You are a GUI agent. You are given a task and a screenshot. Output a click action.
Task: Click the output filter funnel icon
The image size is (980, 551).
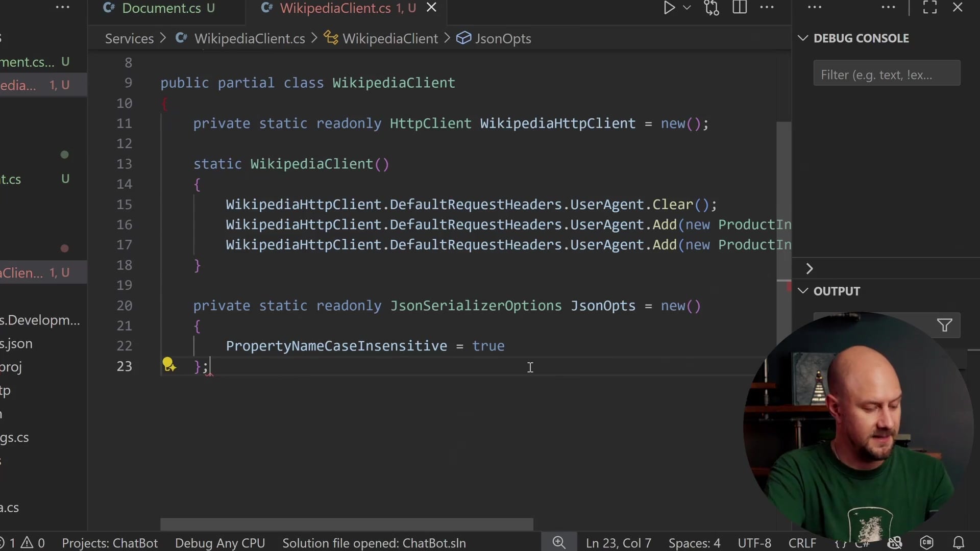[x=944, y=325]
